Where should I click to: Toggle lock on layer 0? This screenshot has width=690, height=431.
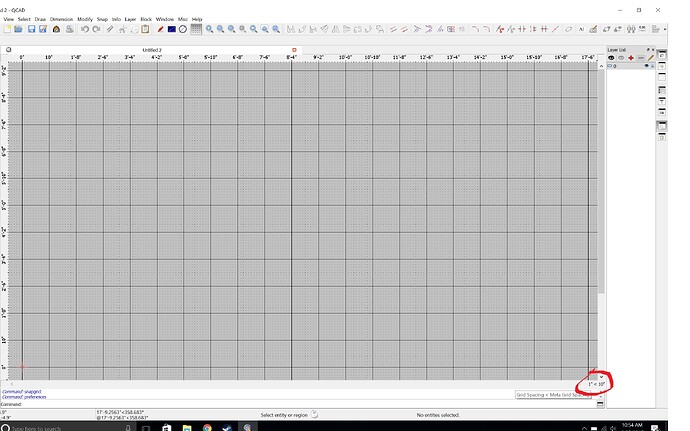click(652, 66)
